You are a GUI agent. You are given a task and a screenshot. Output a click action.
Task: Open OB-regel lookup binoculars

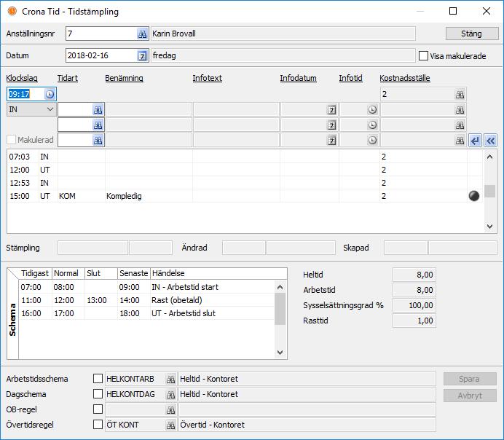[x=170, y=409]
